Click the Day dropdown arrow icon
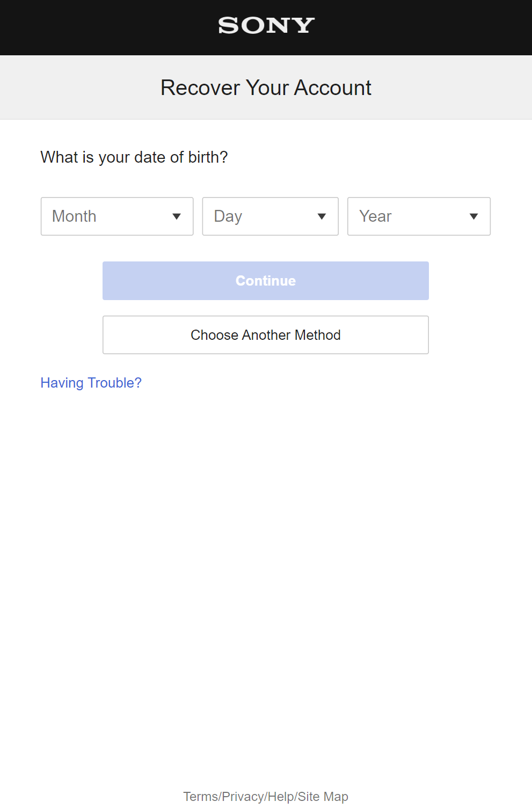The height and width of the screenshot is (809, 532). pyautogui.click(x=322, y=216)
